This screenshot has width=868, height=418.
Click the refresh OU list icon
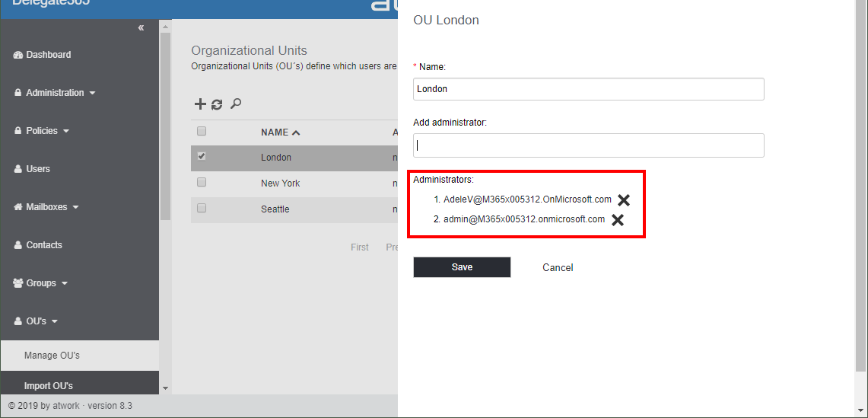pos(217,104)
